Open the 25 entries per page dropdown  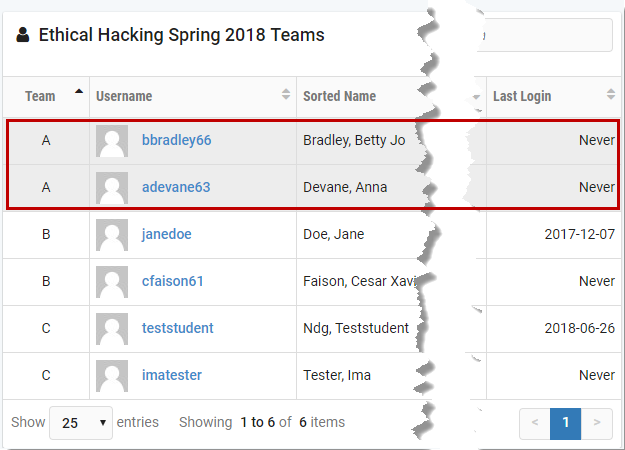point(81,423)
